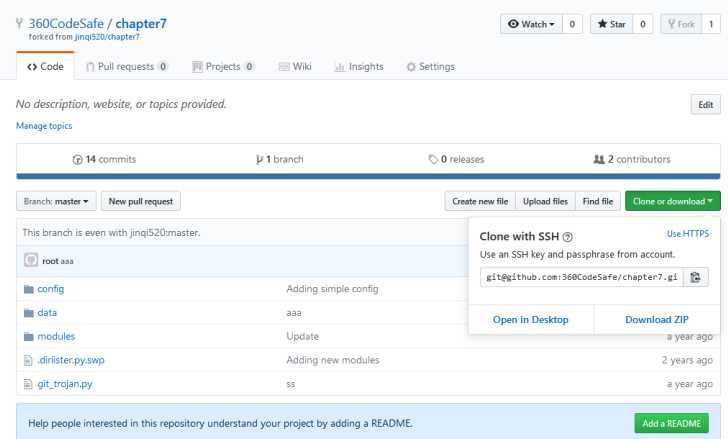This screenshot has width=728, height=439.
Task: Click the git_trojan.py file icon
Action: click(28, 384)
